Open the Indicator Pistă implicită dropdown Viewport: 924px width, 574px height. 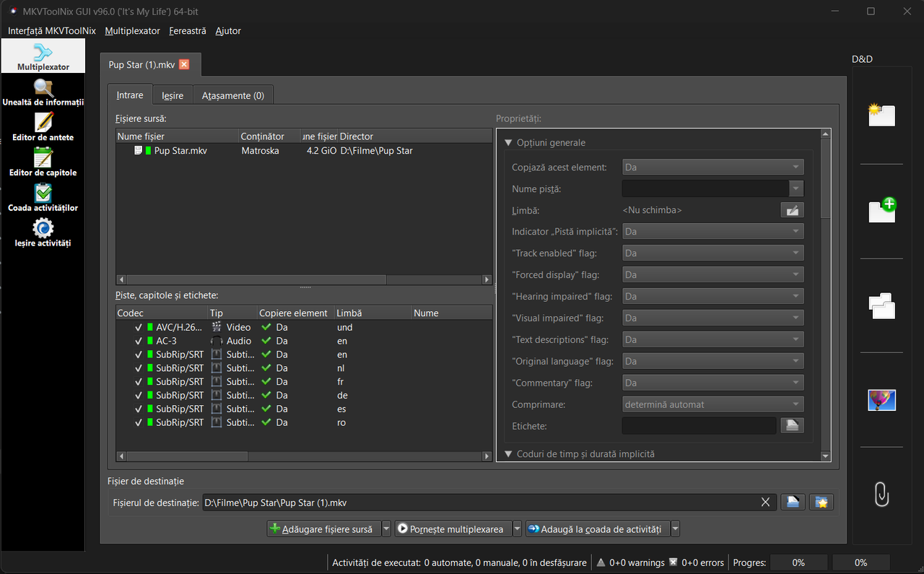712,232
